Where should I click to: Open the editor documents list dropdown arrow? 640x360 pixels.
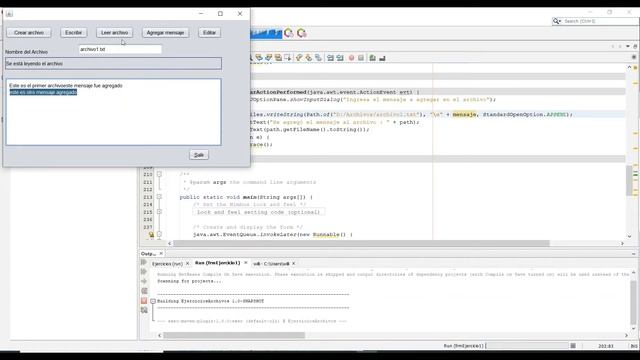click(x=628, y=46)
